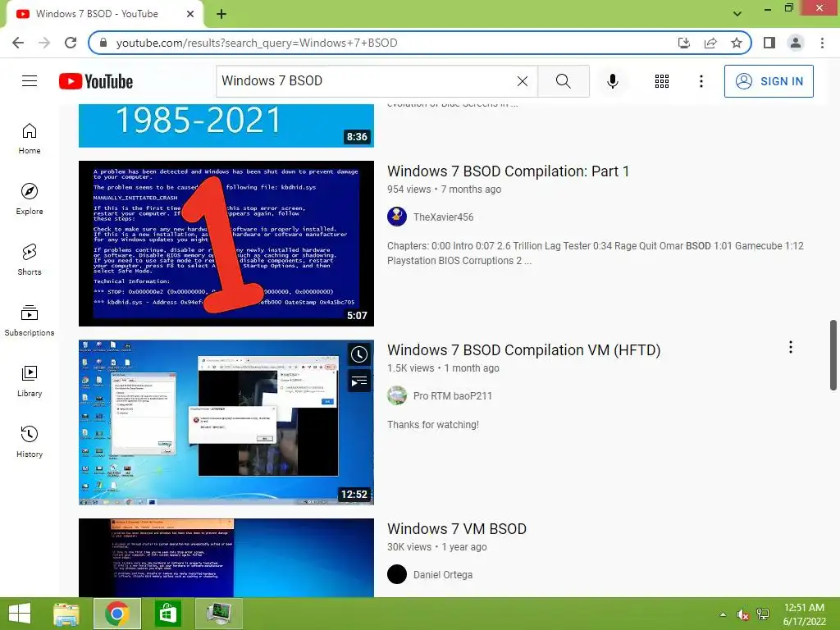Viewport: 840px width, 630px height.
Task: Click the page vertical scrollbar thumb
Action: [833, 355]
